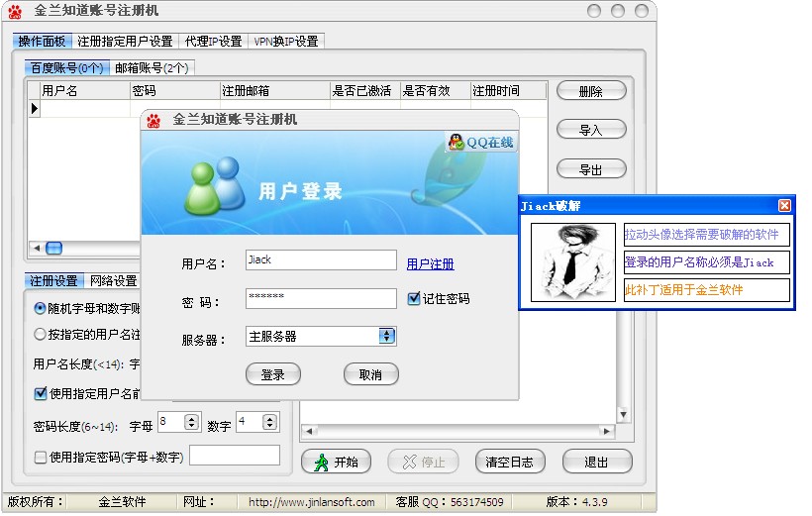Image resolution: width=812 pixels, height=516 pixels.
Task: Click the 开始 button
Action: tap(336, 462)
